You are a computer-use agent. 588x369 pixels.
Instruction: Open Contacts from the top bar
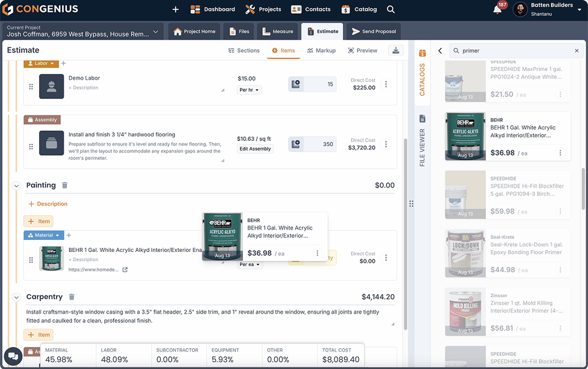[311, 9]
